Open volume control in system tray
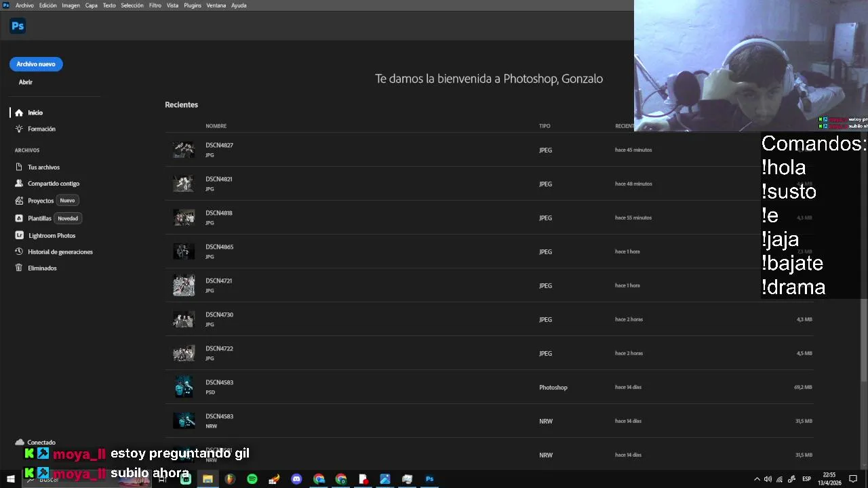The image size is (868, 488). click(768, 479)
